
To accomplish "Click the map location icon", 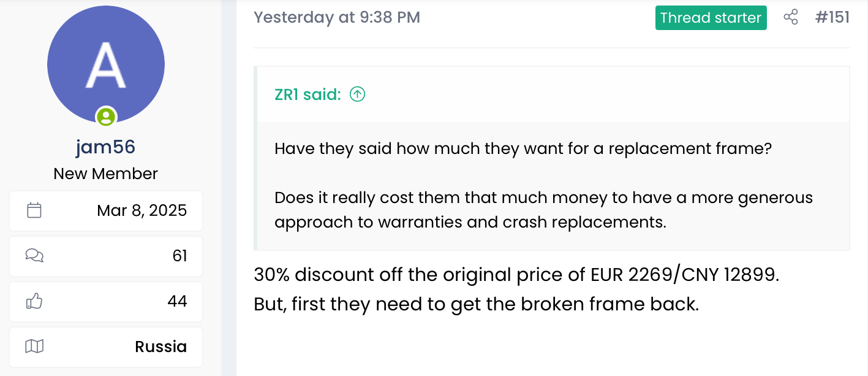I will click(34, 347).
